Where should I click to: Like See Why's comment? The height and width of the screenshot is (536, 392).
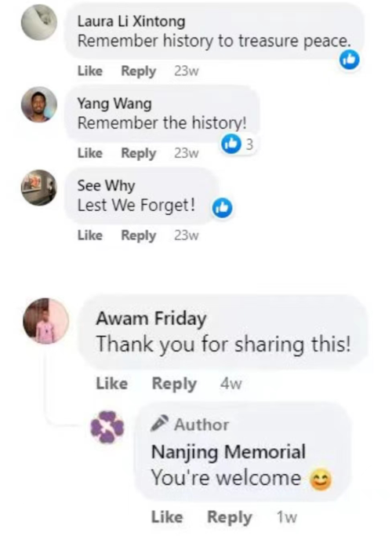(x=90, y=235)
